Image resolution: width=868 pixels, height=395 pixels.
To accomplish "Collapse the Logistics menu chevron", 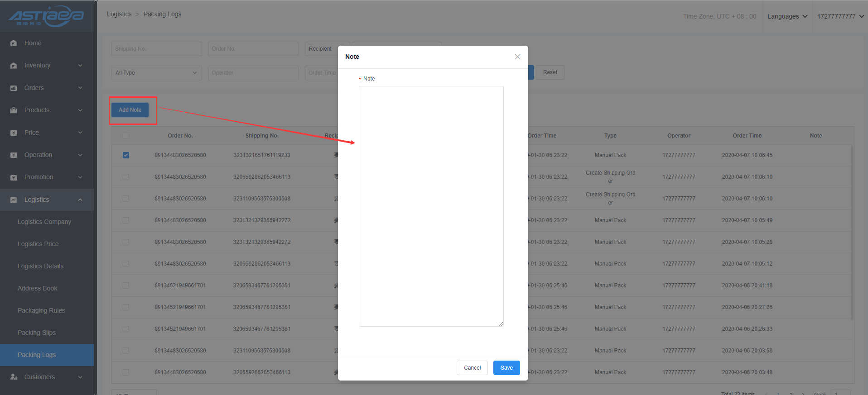I will 80,200.
